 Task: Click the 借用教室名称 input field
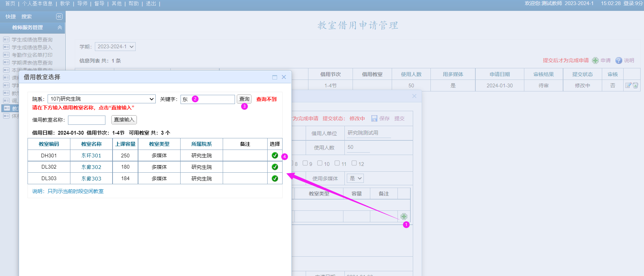tap(87, 120)
